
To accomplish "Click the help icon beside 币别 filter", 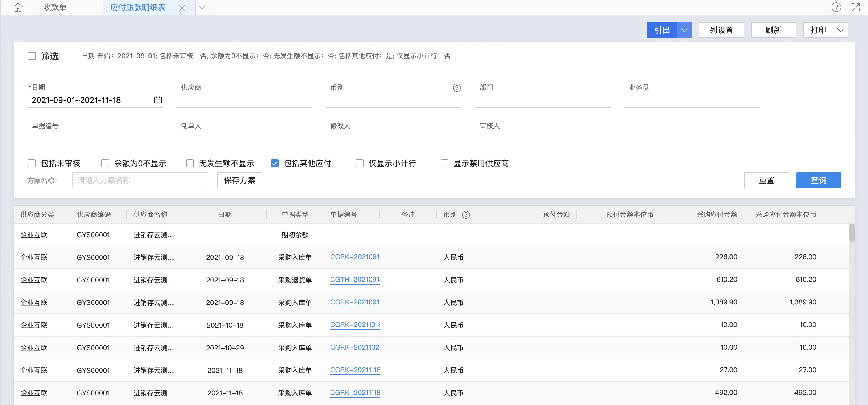I will 457,88.
